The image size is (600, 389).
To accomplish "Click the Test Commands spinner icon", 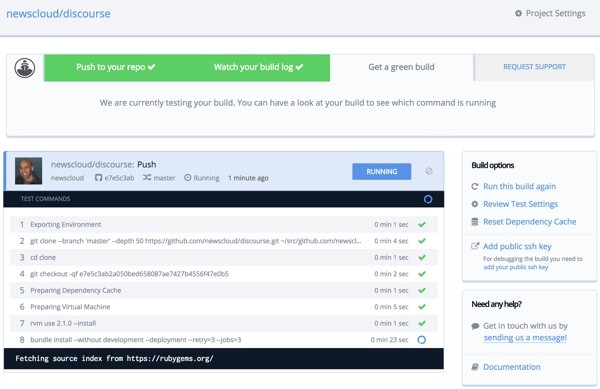I will pyautogui.click(x=428, y=199).
